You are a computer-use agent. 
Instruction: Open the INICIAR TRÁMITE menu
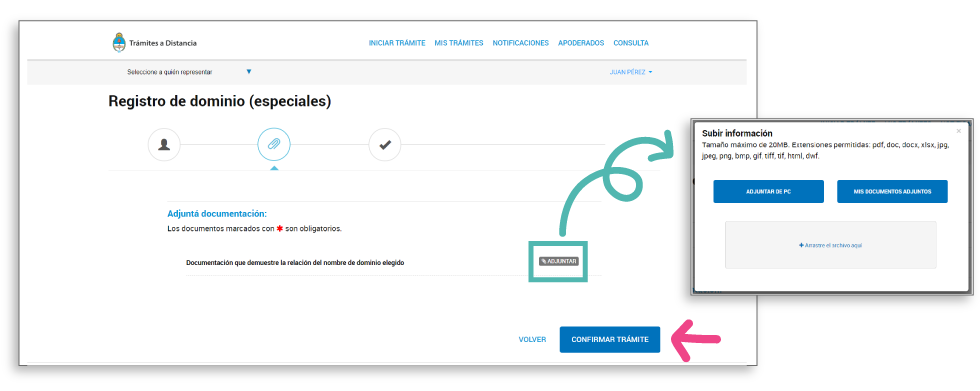(397, 43)
